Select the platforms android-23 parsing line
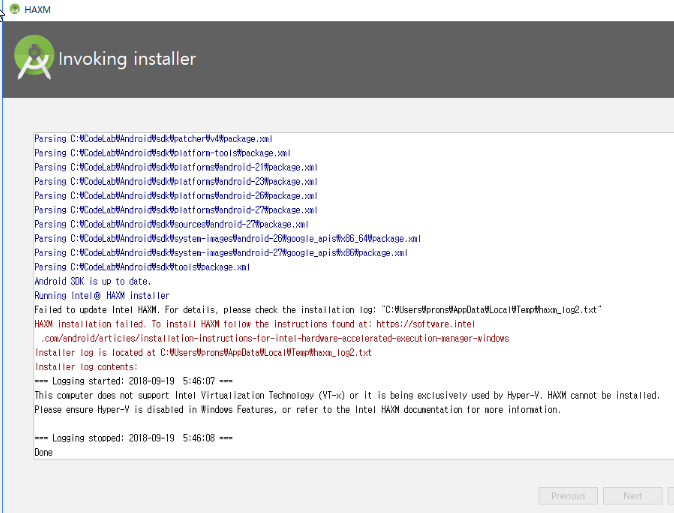Viewport: 674px width, 513px height. click(x=176, y=181)
